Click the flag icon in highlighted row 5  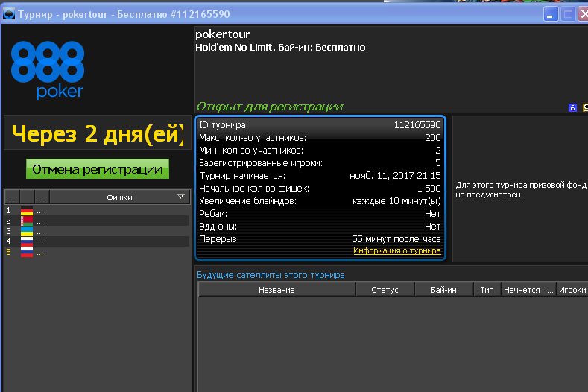click(x=27, y=253)
